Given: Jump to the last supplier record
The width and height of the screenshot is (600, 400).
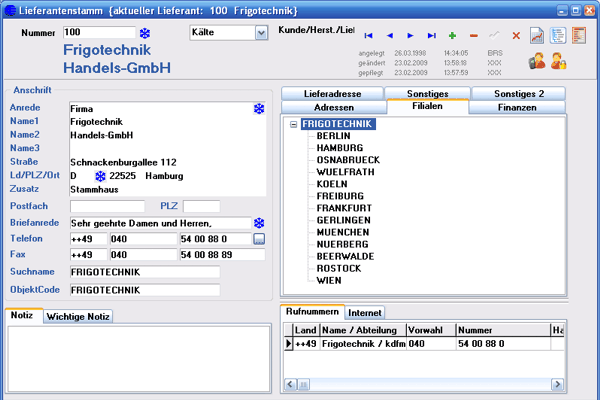Looking at the screenshot, I should point(432,36).
